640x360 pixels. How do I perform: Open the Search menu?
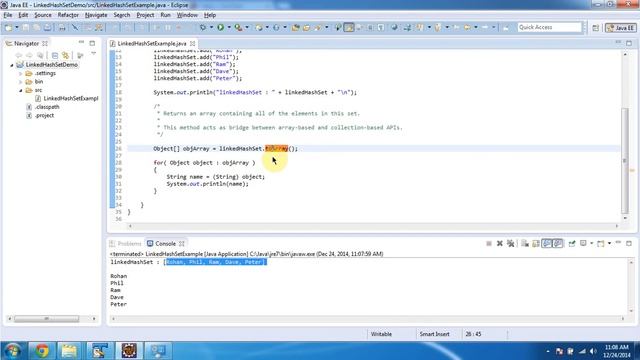(122, 15)
